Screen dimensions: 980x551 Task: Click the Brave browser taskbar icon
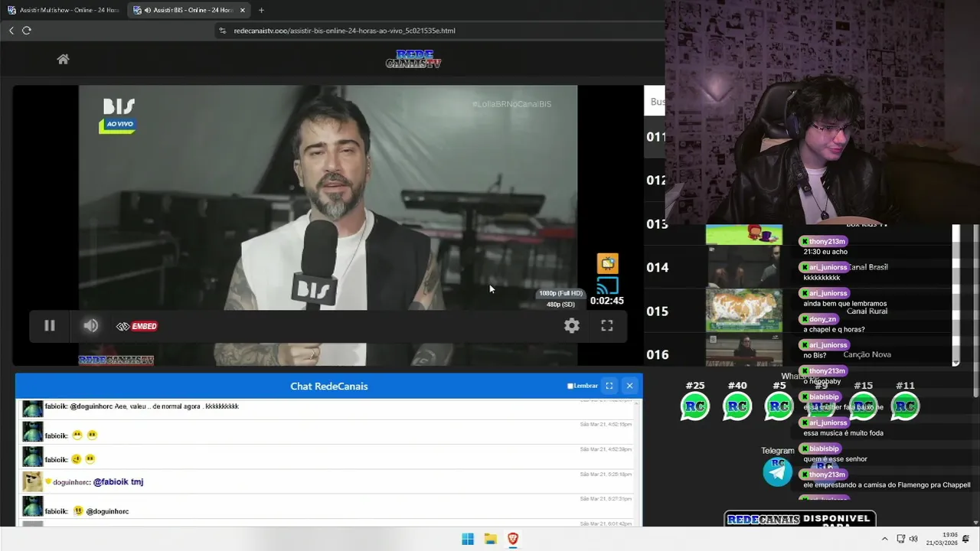pyautogui.click(x=513, y=539)
